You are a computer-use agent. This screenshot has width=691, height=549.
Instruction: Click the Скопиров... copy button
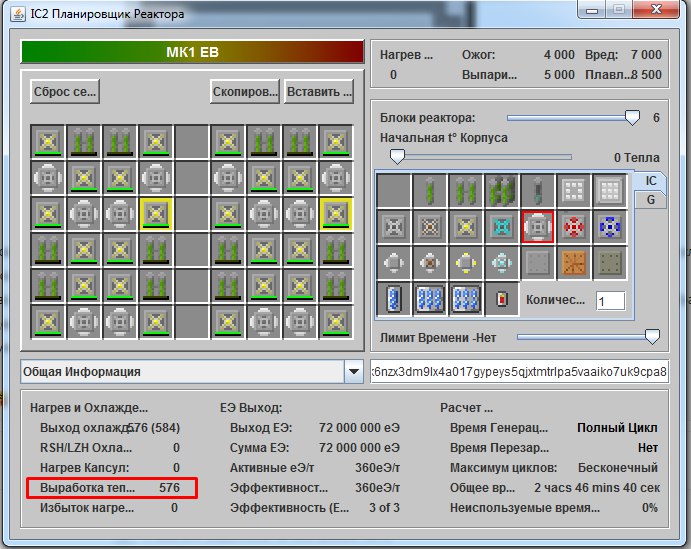tap(245, 92)
